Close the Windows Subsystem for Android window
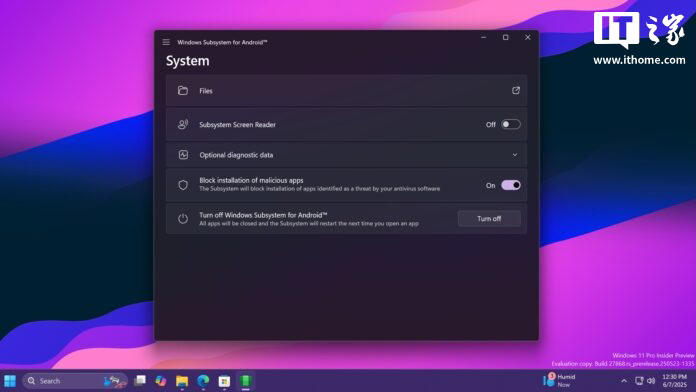The image size is (696, 392). (528, 38)
